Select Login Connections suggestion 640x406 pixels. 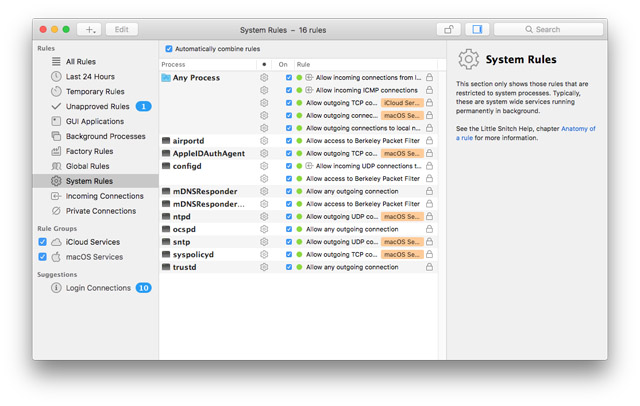98,288
